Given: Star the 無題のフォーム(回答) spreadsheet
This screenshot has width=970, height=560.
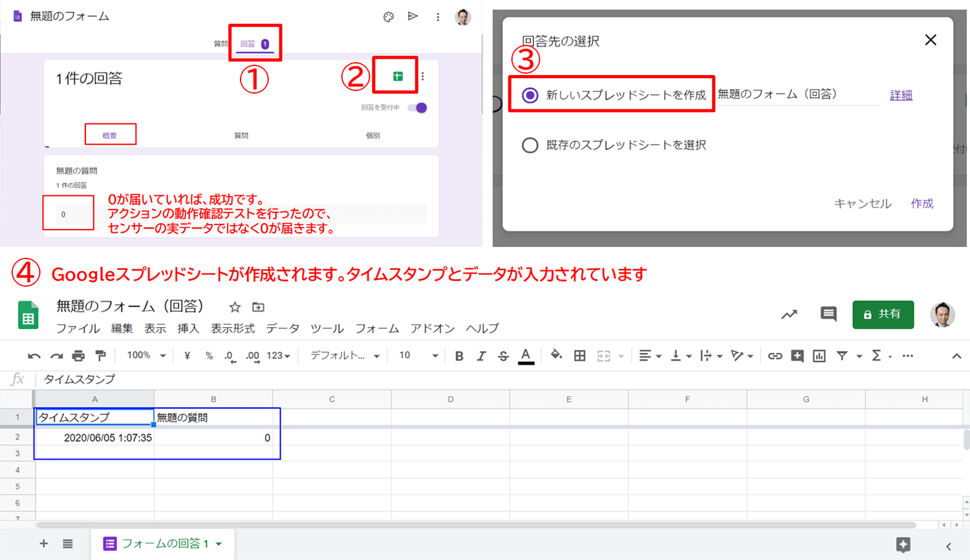Looking at the screenshot, I should pos(235,307).
